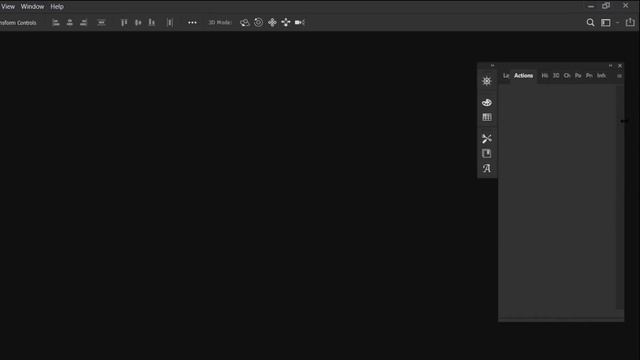Switch to the Pa (Paths) tab

click(x=578, y=76)
